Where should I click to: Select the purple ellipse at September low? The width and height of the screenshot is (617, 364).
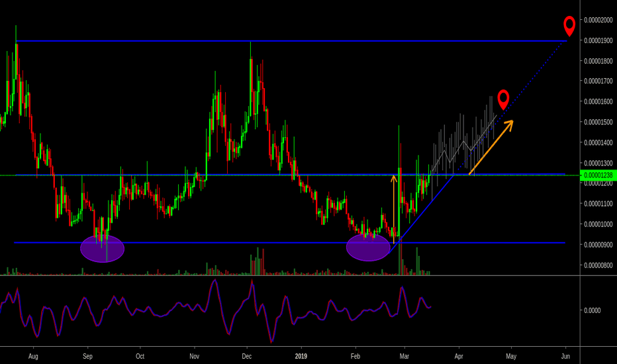103,248
